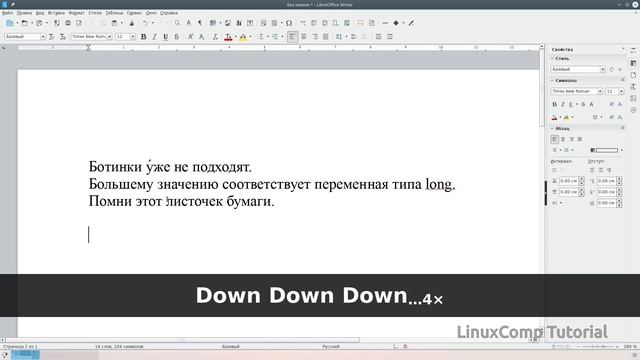Open Styles deck icon in sidebar
This screenshot has width=640, height=360.
pos(633,87)
